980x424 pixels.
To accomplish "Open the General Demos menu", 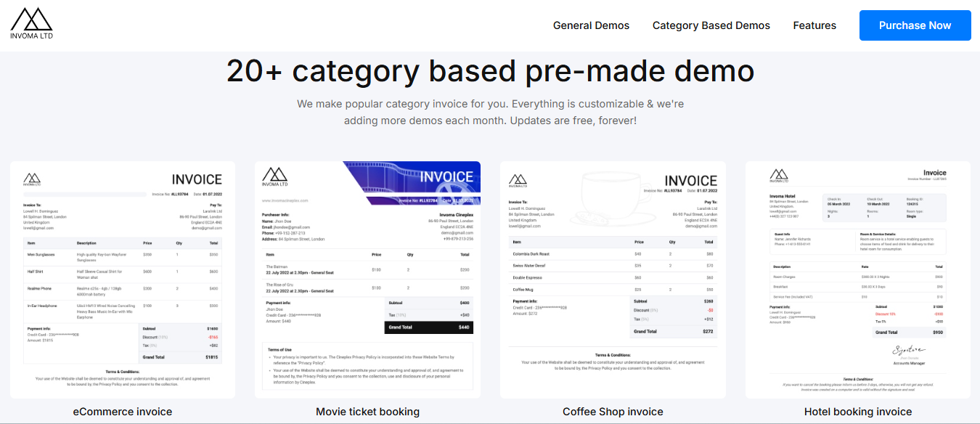I will click(x=591, y=25).
